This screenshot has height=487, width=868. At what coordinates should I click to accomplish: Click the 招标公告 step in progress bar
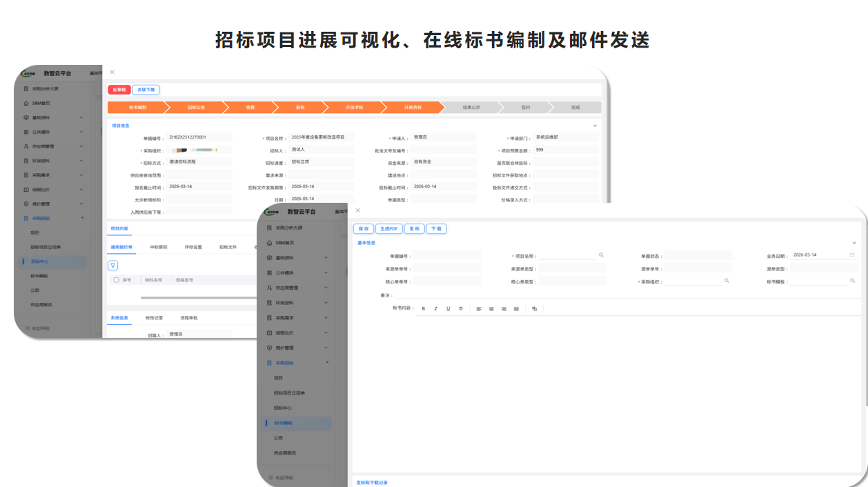click(x=196, y=108)
